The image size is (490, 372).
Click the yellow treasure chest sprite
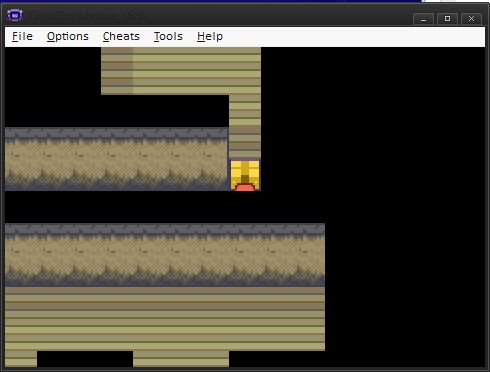tap(245, 175)
